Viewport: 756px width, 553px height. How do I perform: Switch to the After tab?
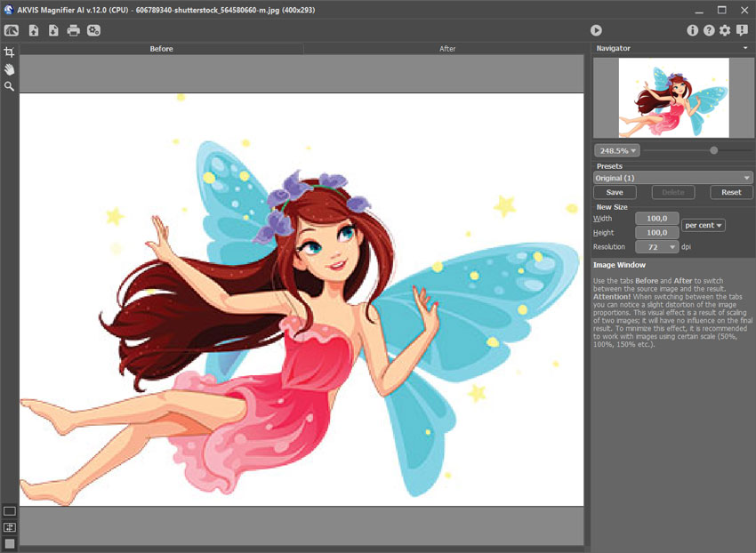point(447,49)
